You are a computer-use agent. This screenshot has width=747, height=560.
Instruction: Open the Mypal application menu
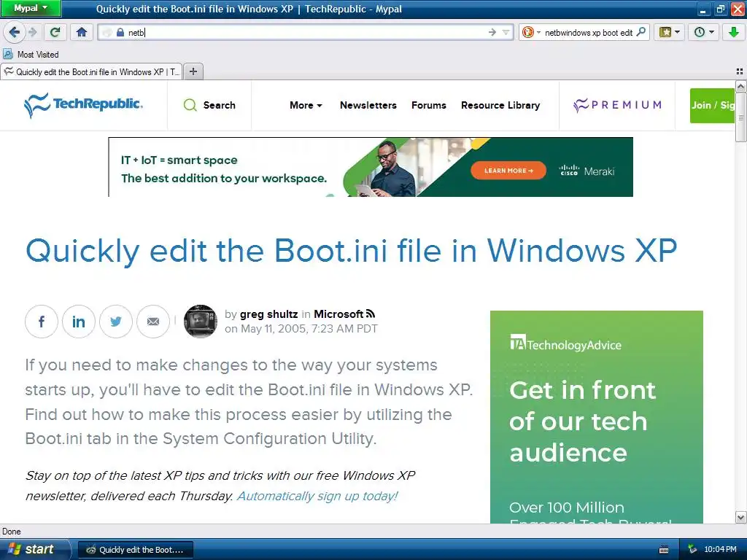(x=31, y=8)
